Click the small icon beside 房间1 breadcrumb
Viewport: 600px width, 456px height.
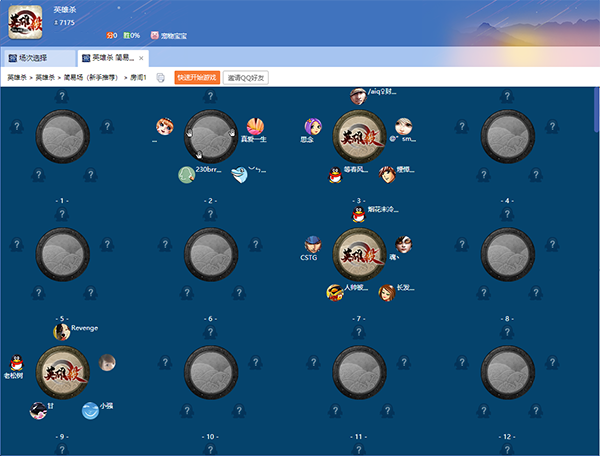[161, 78]
